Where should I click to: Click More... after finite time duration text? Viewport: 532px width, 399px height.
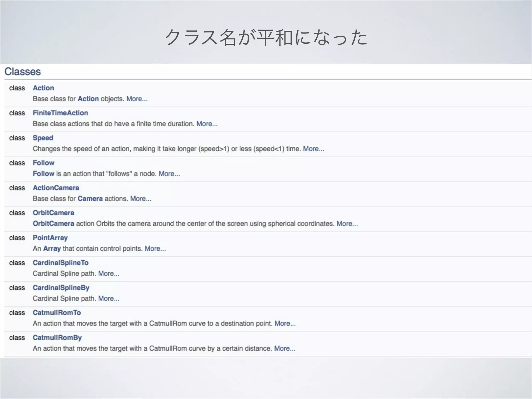(x=207, y=124)
